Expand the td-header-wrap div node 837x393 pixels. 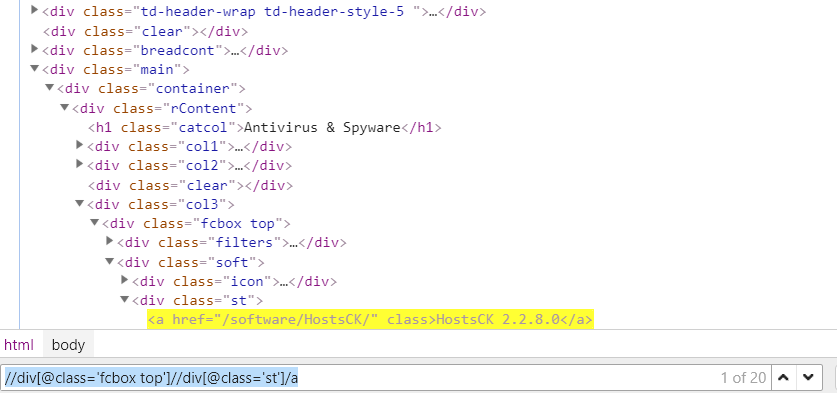coord(35,10)
